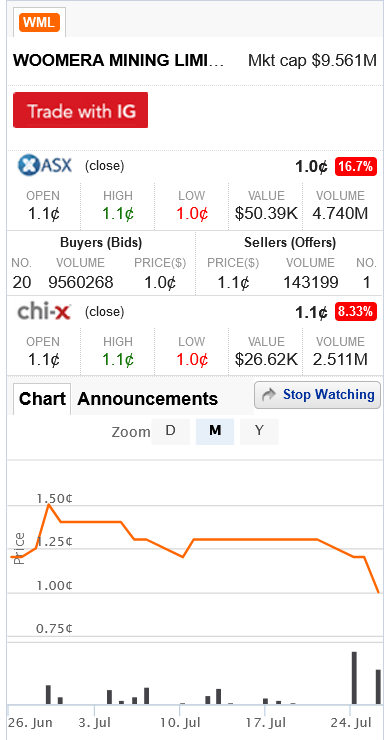Switch to the Announcements tab

point(147,399)
